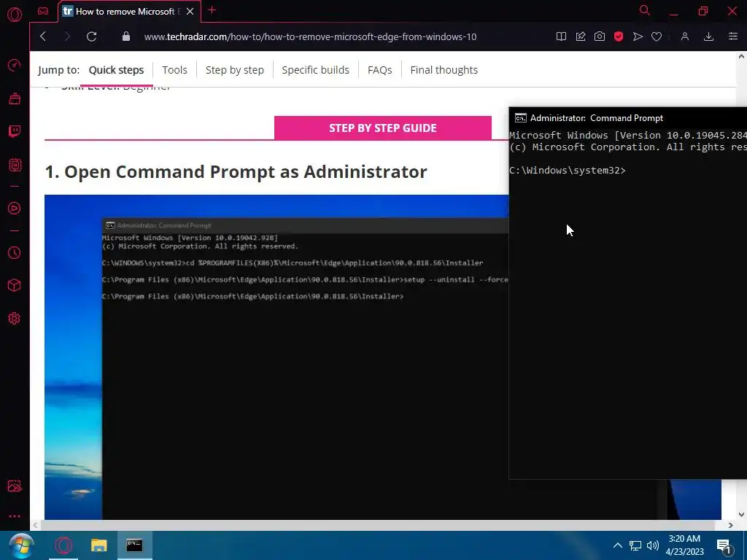747x560 pixels.
Task: Open the paper-plane icon in address bar
Action: click(x=638, y=36)
